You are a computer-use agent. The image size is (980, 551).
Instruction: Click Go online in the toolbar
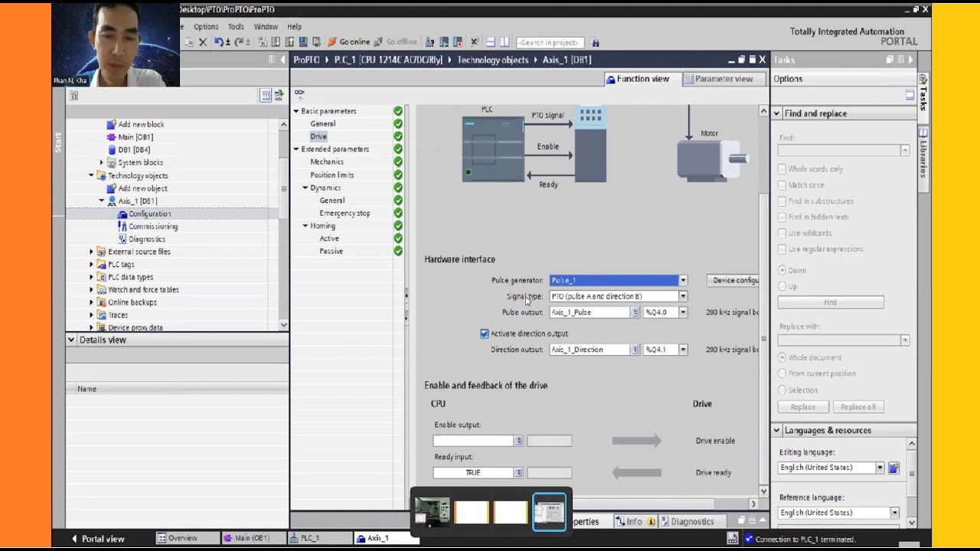[349, 42]
